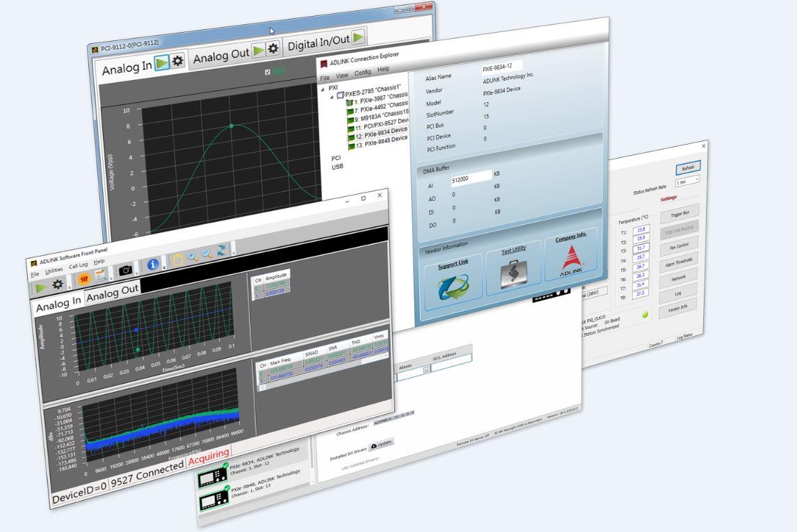Switch to Analog In tab in Front Panel
This screenshot has height=532, width=797.
click(58, 305)
